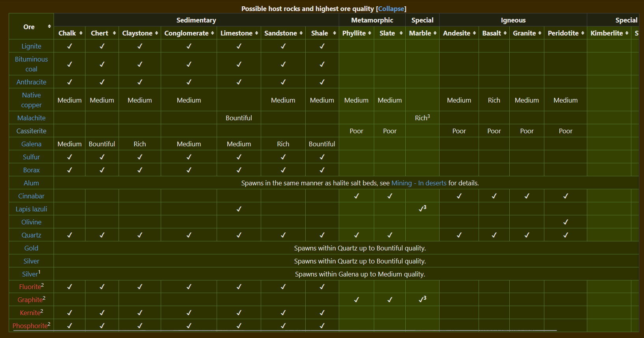Click the Peridotite column header
The width and height of the screenshot is (644, 338).
(566, 33)
